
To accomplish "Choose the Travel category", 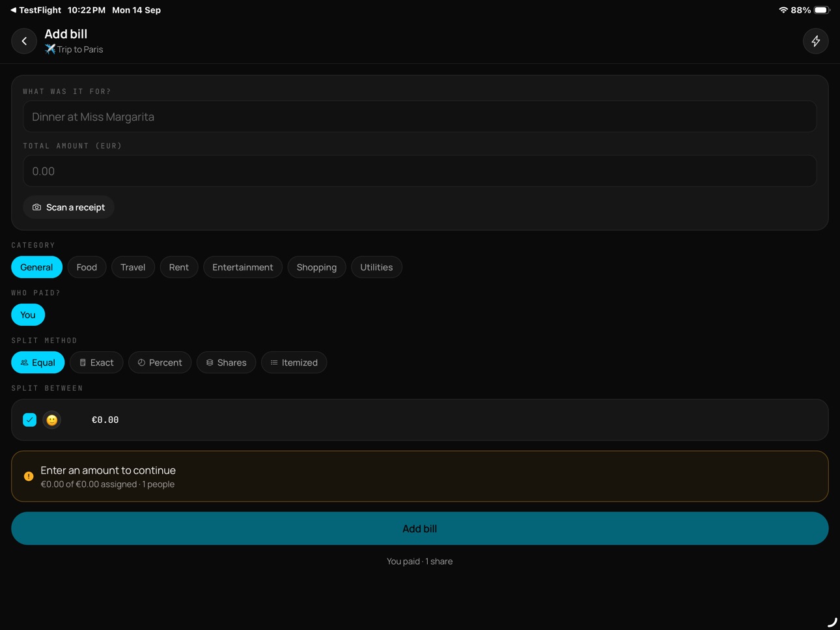I will (133, 267).
